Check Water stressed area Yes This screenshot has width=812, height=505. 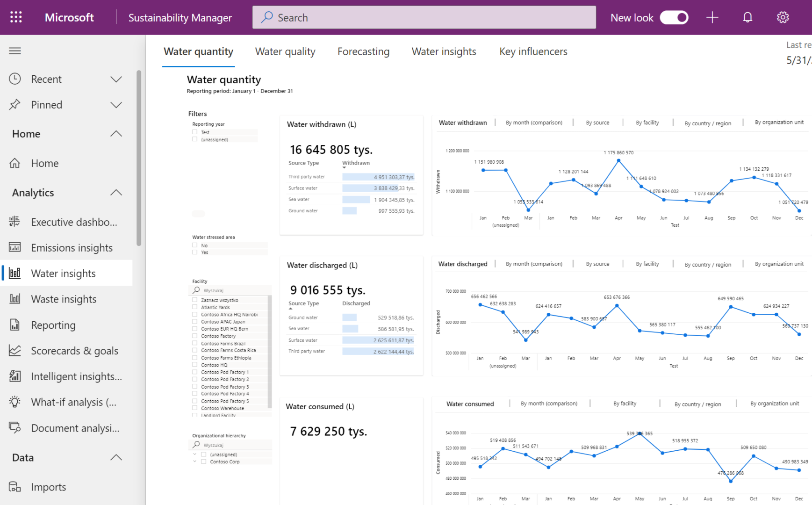pyautogui.click(x=195, y=252)
